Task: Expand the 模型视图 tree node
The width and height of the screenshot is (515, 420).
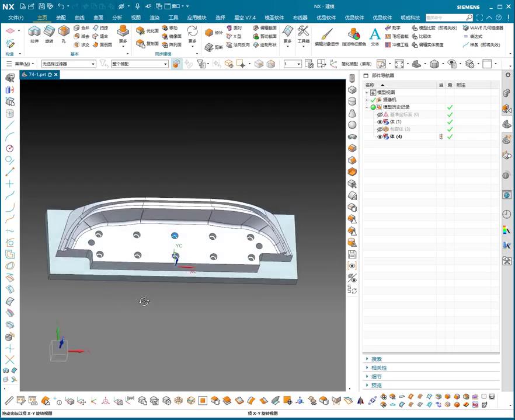Action: (x=367, y=93)
